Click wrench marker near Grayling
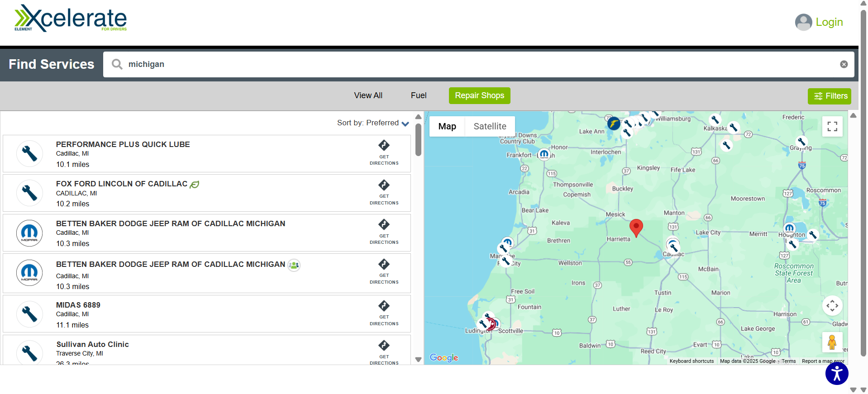This screenshot has height=394, width=868. click(x=801, y=142)
